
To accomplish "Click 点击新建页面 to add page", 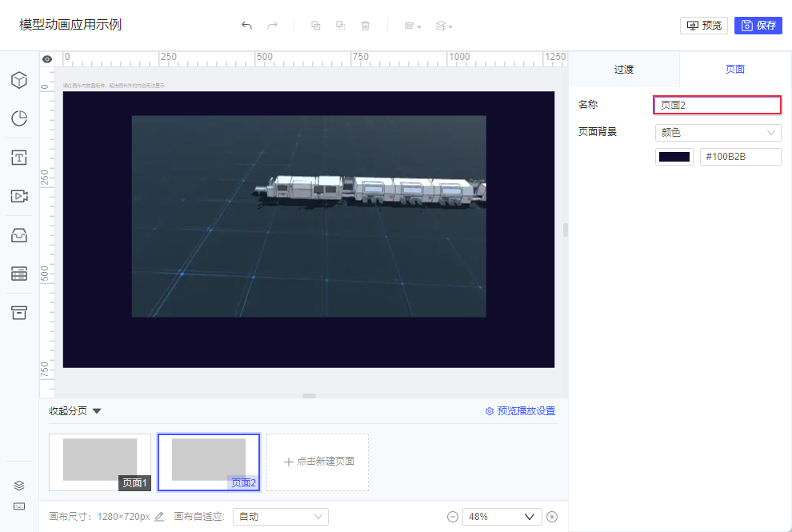I will point(318,462).
